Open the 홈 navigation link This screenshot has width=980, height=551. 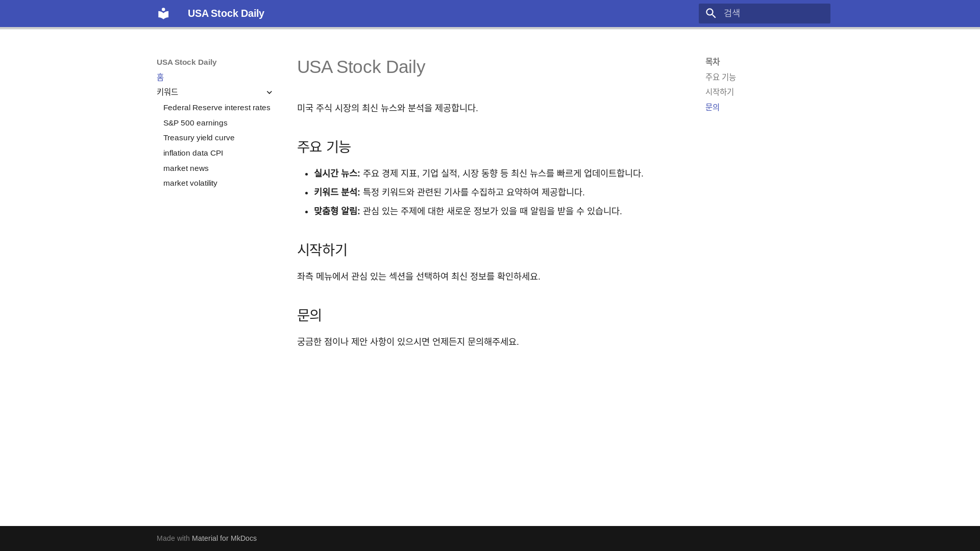160,77
